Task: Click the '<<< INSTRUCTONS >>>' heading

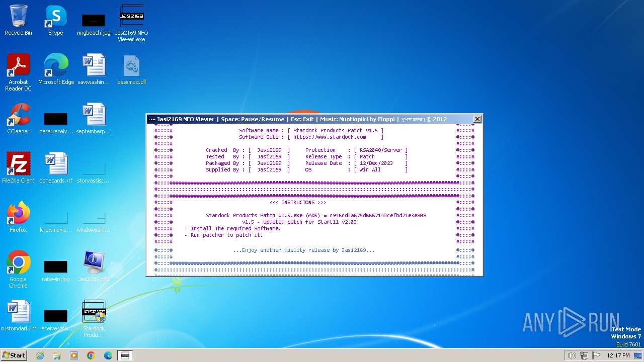Action: (x=298, y=202)
